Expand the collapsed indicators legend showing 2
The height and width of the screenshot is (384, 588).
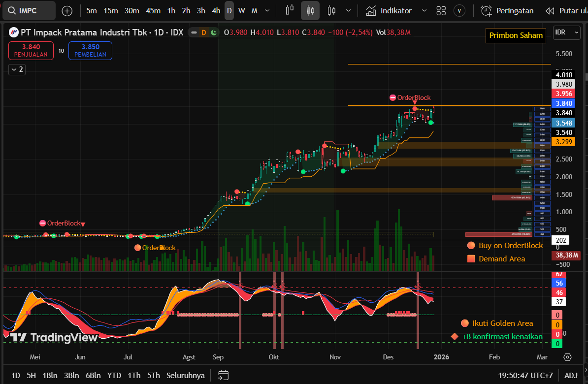(x=17, y=69)
